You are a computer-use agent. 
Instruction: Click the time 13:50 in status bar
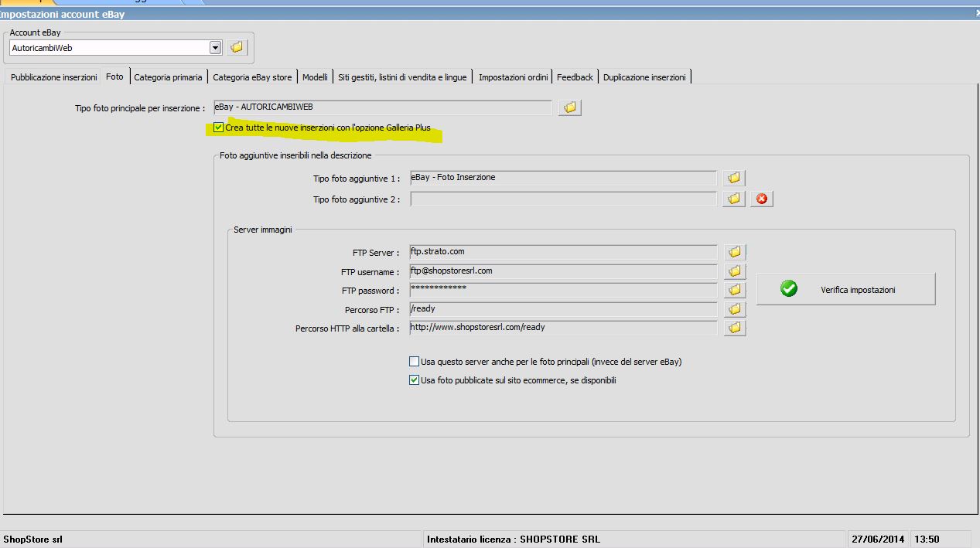click(x=927, y=539)
